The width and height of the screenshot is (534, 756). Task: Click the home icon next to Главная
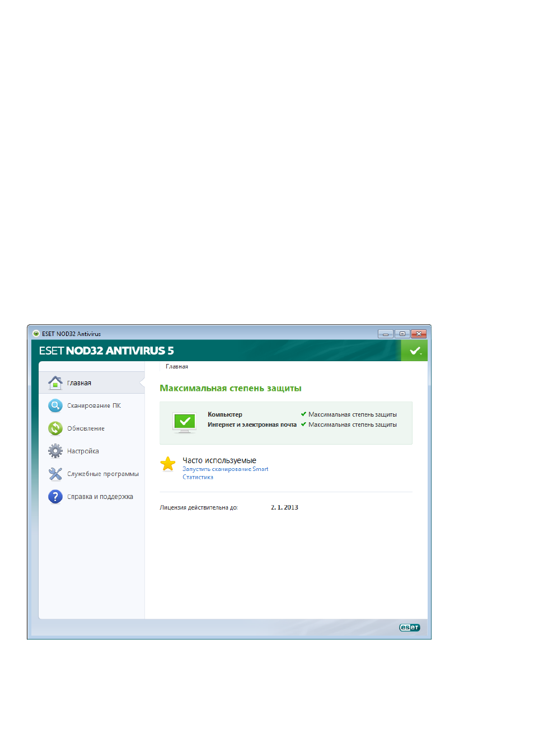(55, 382)
